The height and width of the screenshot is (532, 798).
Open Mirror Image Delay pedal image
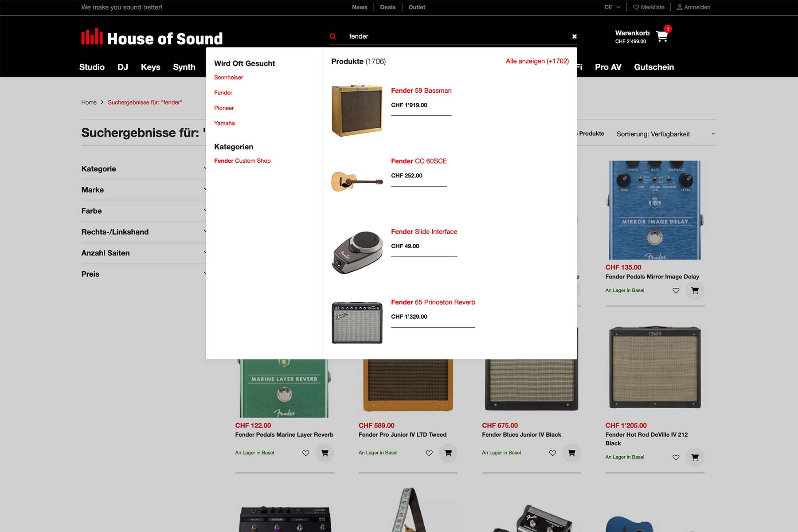coord(654,210)
